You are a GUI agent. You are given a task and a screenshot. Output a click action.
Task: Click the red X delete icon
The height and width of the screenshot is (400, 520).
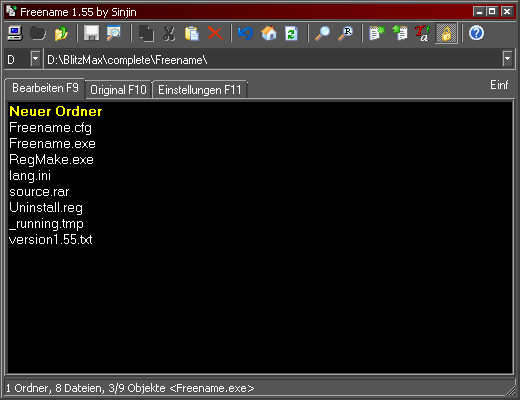(215, 33)
